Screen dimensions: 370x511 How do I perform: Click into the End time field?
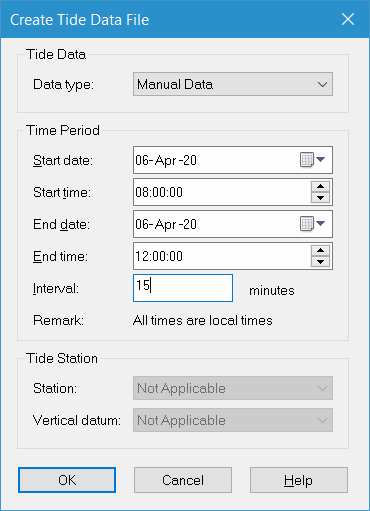(222, 256)
